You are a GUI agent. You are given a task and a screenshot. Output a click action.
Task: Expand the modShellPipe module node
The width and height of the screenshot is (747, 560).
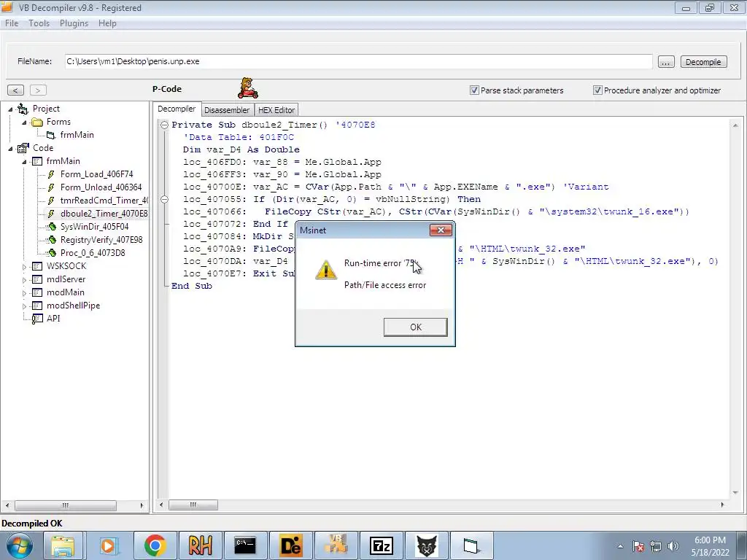click(x=24, y=306)
